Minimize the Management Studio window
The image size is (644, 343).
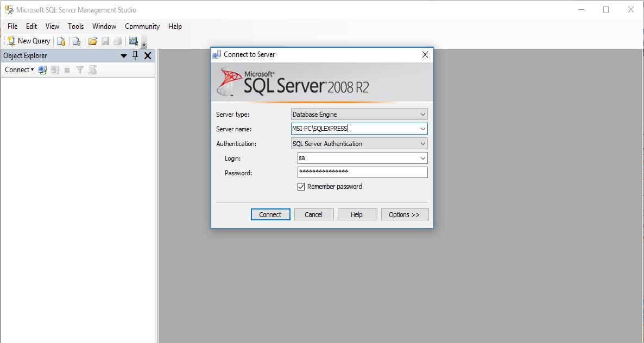click(582, 10)
